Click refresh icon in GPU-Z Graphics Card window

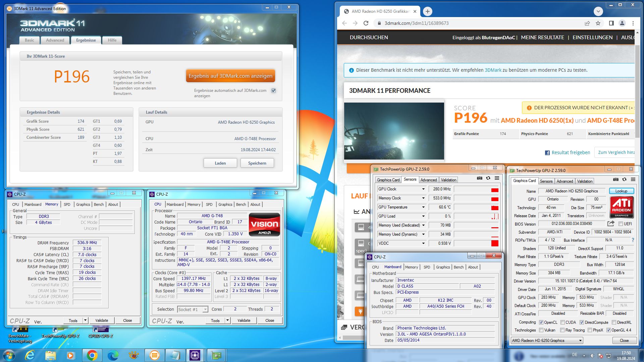click(625, 179)
